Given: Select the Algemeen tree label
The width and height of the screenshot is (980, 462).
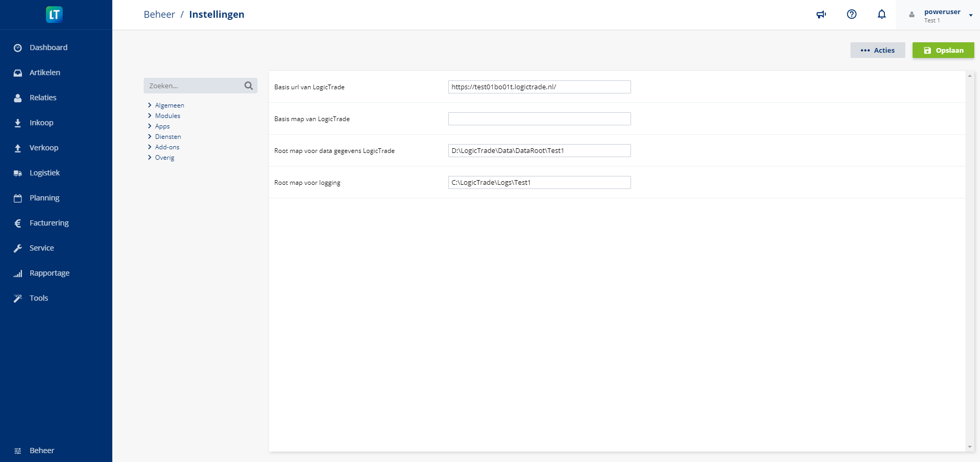Looking at the screenshot, I should [x=170, y=105].
